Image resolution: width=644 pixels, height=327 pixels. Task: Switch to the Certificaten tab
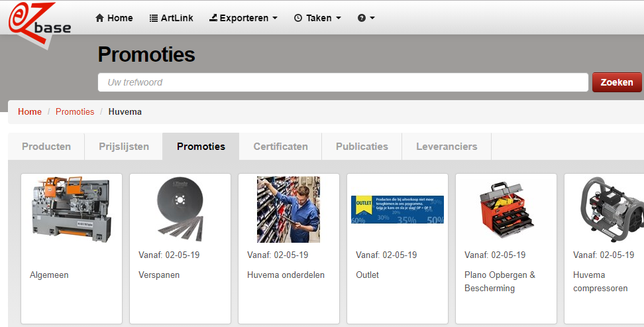280,147
